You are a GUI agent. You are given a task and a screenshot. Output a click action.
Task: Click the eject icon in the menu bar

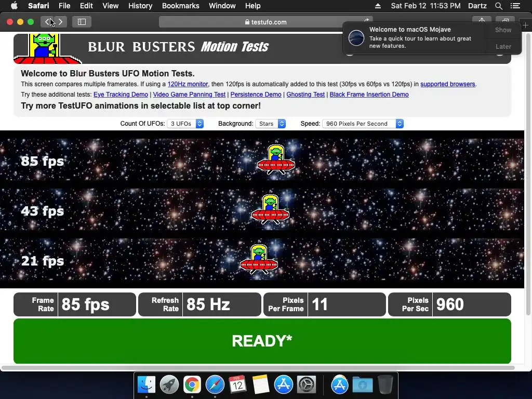pos(378,6)
